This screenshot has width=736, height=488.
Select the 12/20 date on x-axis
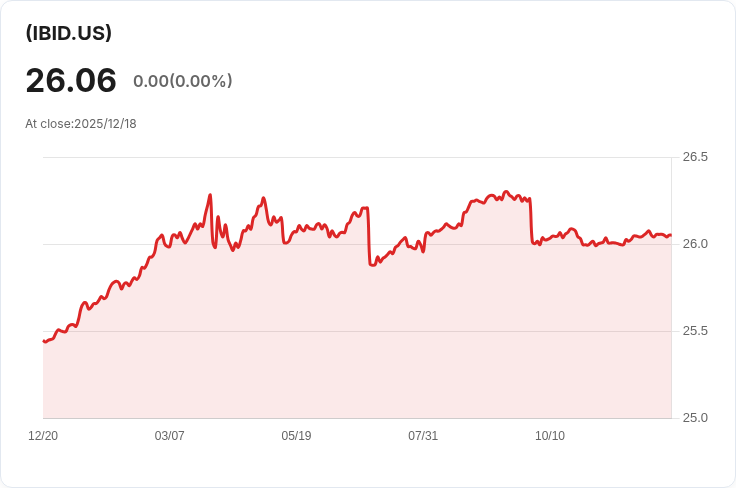43,436
